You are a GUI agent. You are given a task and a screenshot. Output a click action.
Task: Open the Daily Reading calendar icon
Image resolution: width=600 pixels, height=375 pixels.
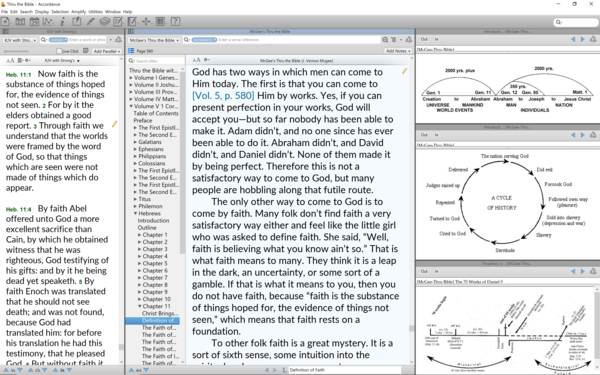[34, 21]
